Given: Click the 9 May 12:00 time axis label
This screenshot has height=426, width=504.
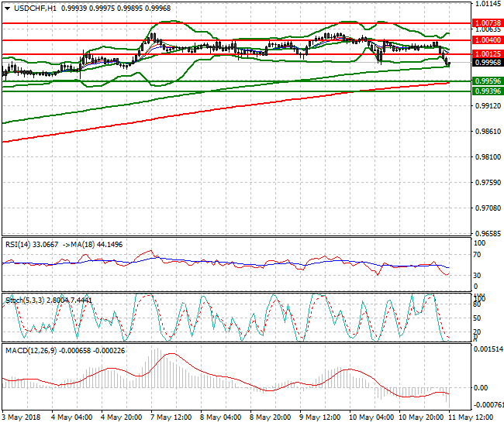Looking at the screenshot, I should click(319, 417).
